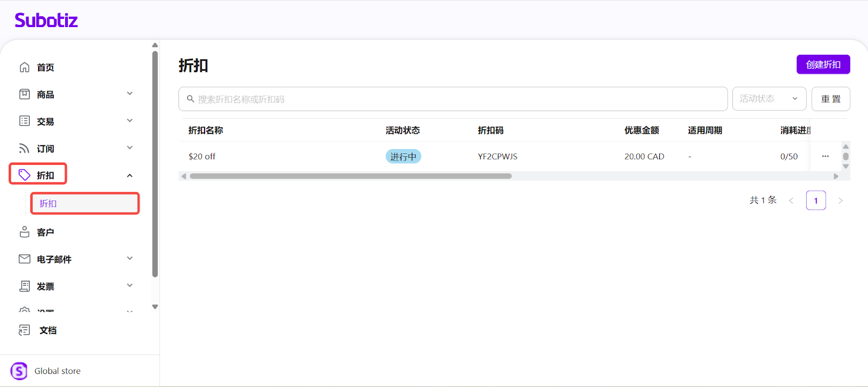Collapse the 折扣 menu chevron
Viewport: 868px width, 387px height.
[130, 175]
